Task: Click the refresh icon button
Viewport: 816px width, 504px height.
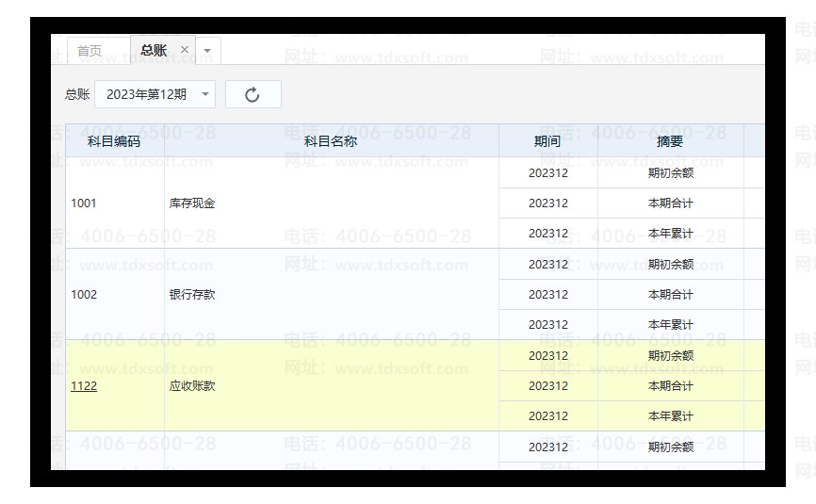Action: click(x=253, y=94)
